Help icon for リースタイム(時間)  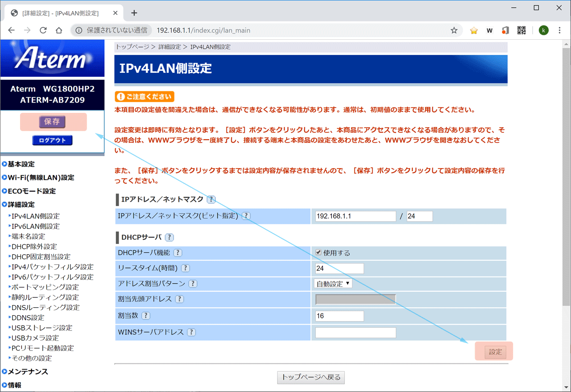point(185,268)
